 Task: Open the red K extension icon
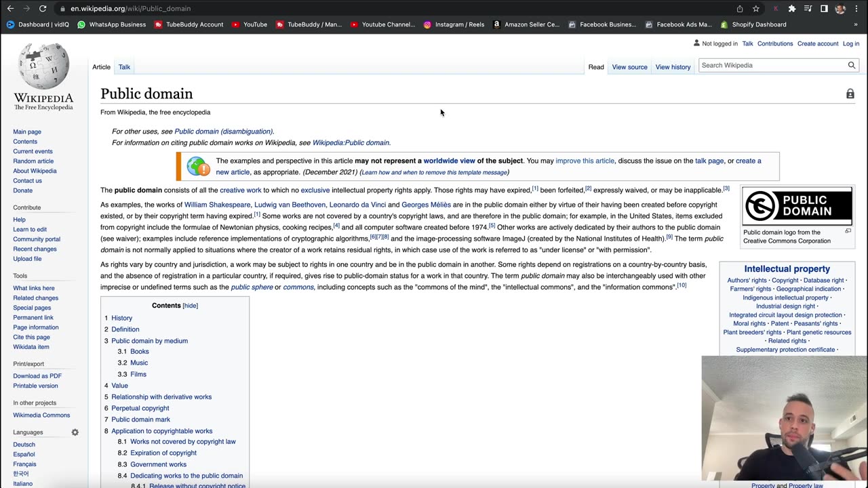776,9
